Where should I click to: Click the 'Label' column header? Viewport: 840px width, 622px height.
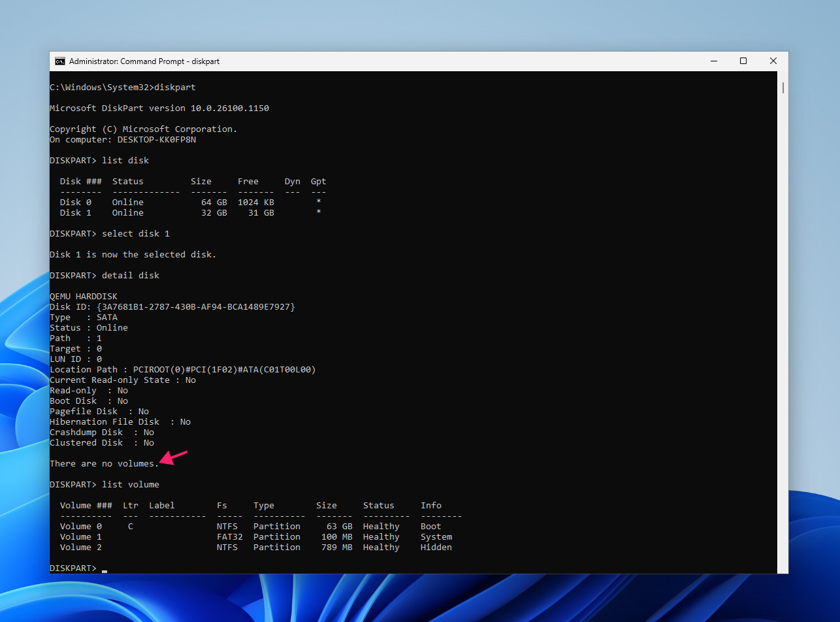click(162, 505)
